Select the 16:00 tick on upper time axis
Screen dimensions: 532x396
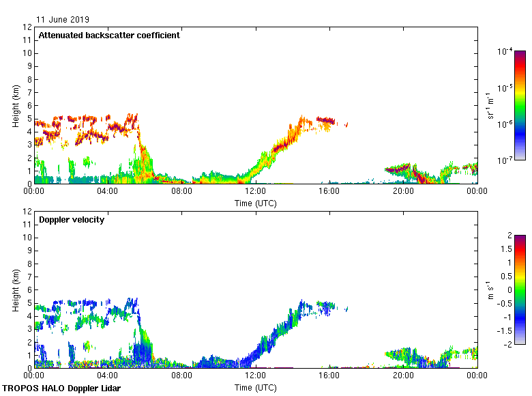[329, 192]
